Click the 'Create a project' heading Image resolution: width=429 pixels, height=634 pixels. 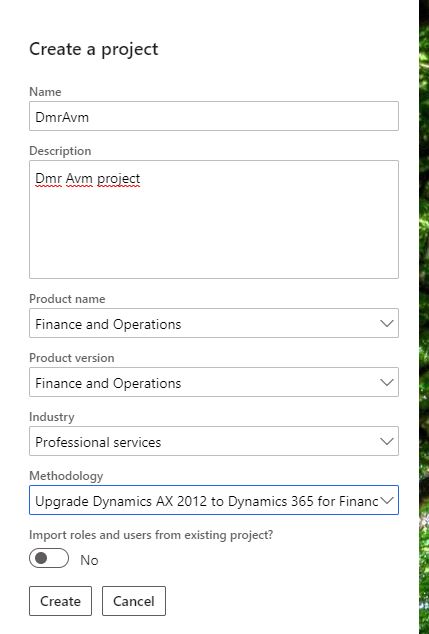click(x=93, y=49)
